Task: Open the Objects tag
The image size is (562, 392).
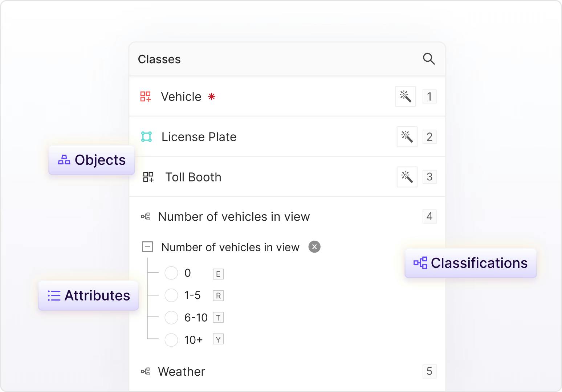Action: coord(92,160)
